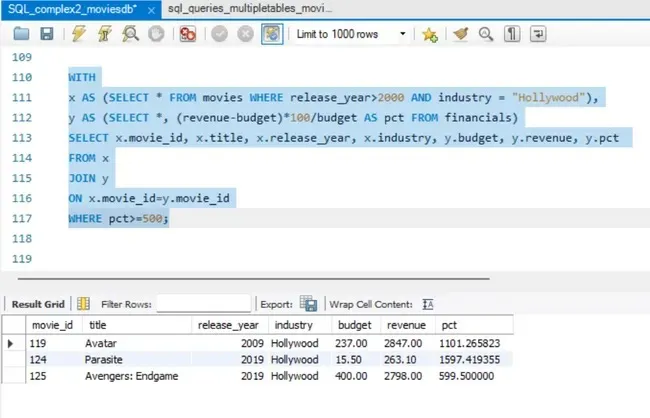
Task: Toggle invisible characters display
Action: pyautogui.click(x=512, y=34)
